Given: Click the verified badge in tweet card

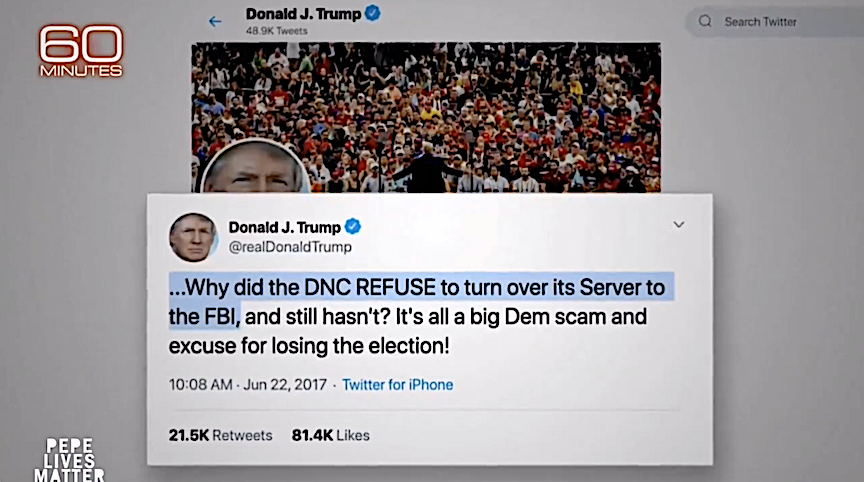Looking at the screenshot, I should [x=353, y=226].
